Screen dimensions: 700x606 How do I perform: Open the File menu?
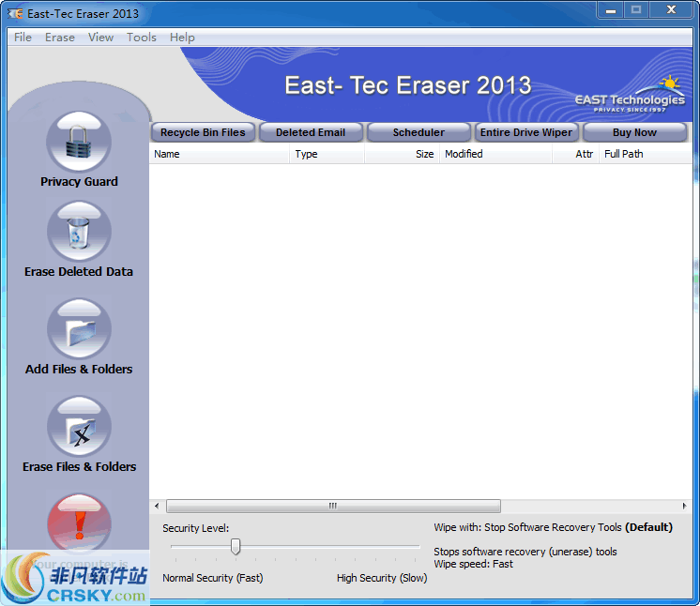pos(23,38)
